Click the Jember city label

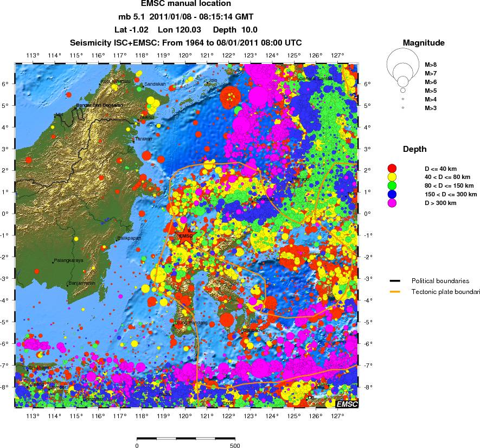pos(58,387)
